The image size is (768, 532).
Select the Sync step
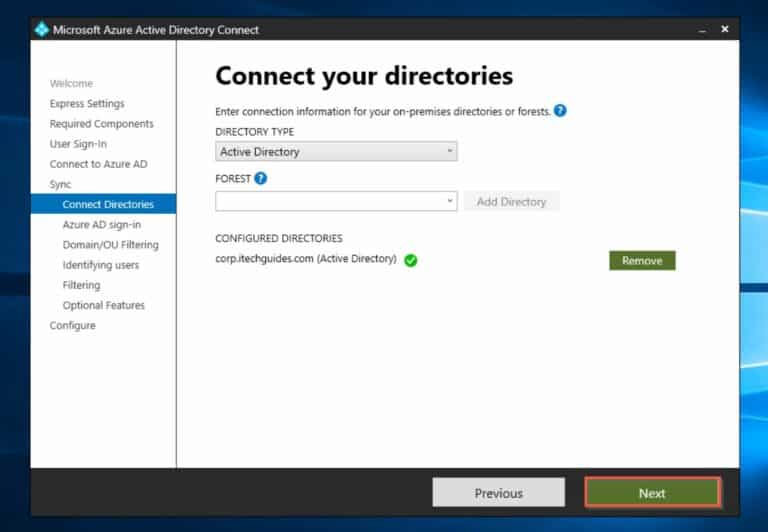(60, 184)
